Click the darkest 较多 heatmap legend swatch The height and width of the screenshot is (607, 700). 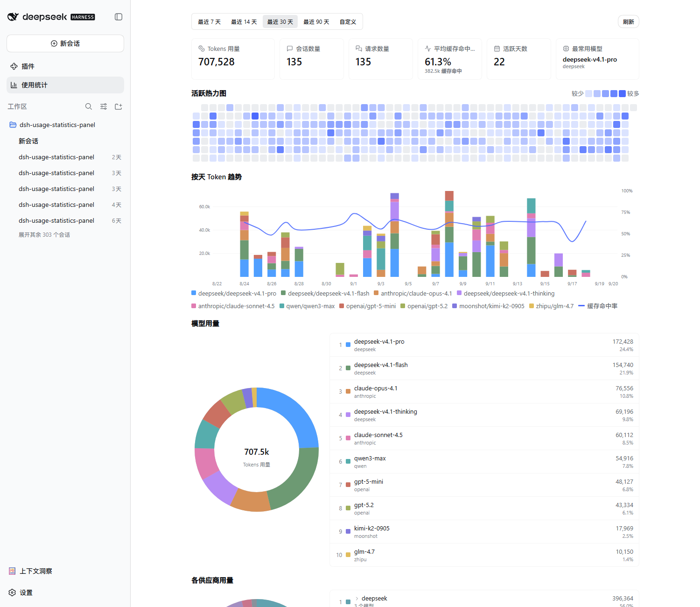click(x=622, y=93)
